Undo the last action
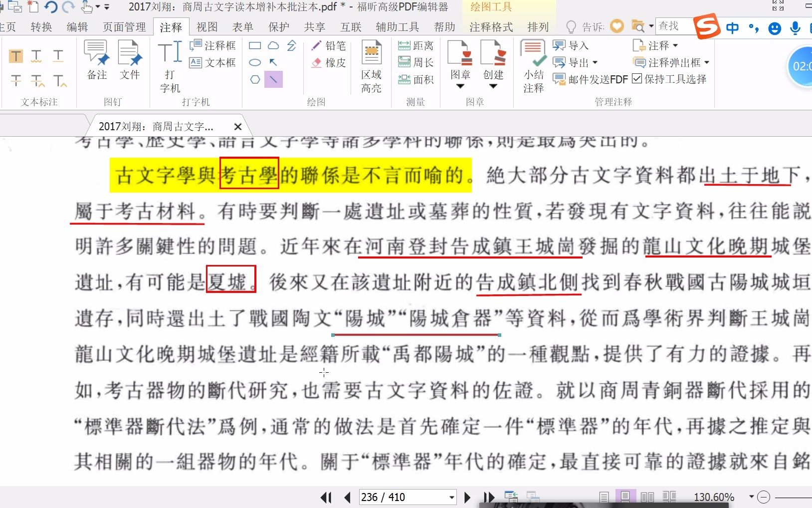 [51, 7]
